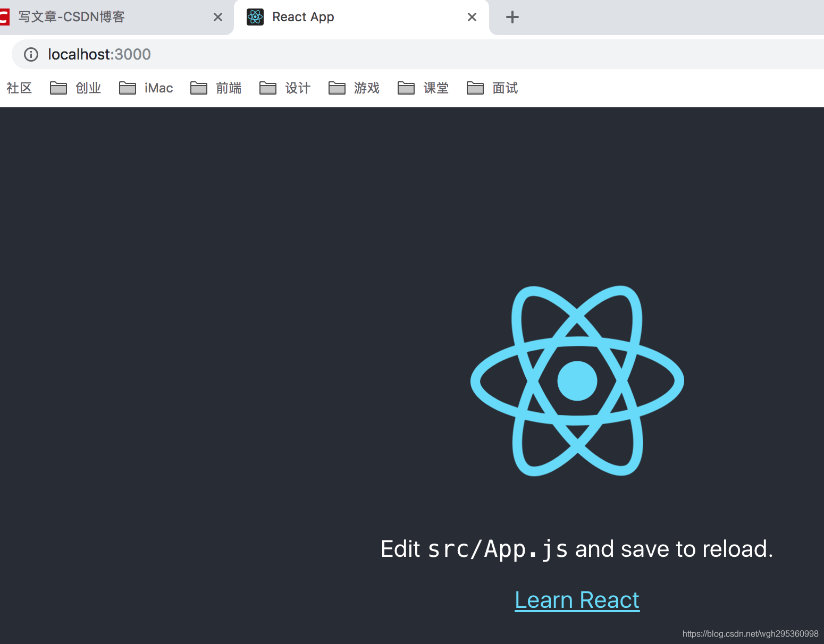Open the 创业 bookmarks folder
Image resolution: width=824 pixels, height=644 pixels.
point(75,88)
